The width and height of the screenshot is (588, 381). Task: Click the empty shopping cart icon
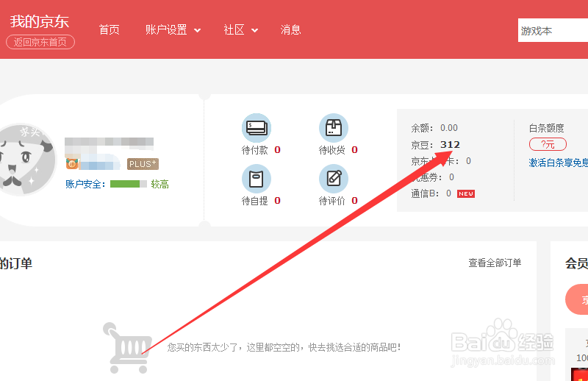(127, 348)
